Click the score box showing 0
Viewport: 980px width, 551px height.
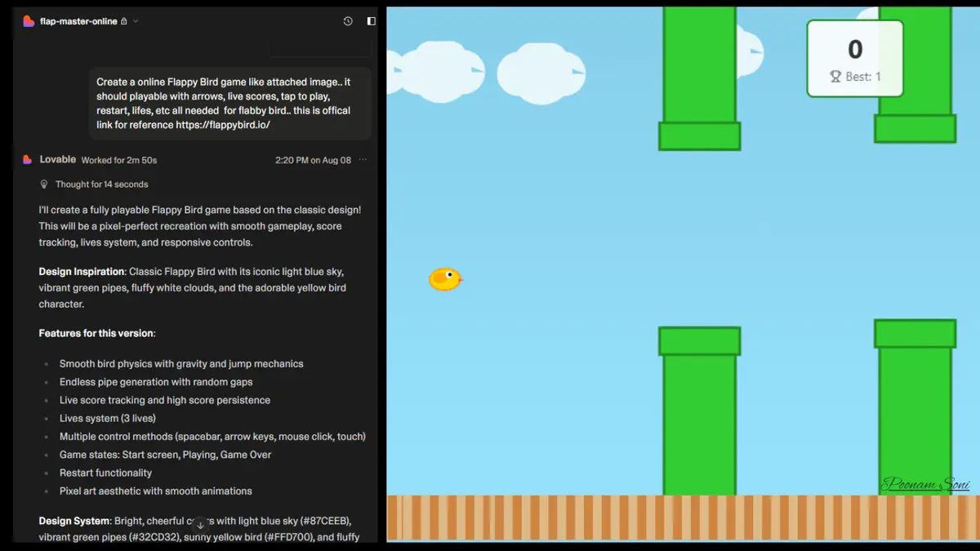855,59
